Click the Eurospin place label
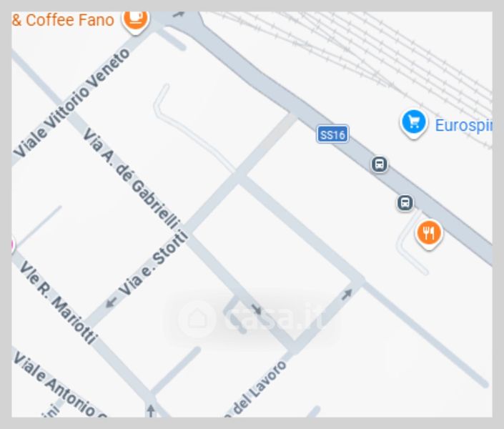This screenshot has height=429, width=504. [x=463, y=126]
